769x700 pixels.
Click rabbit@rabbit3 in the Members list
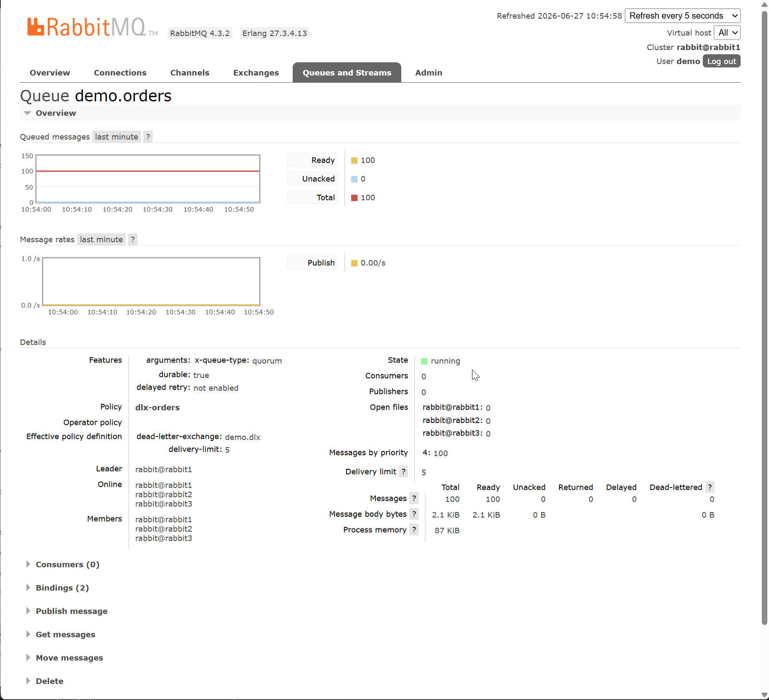[x=163, y=538]
